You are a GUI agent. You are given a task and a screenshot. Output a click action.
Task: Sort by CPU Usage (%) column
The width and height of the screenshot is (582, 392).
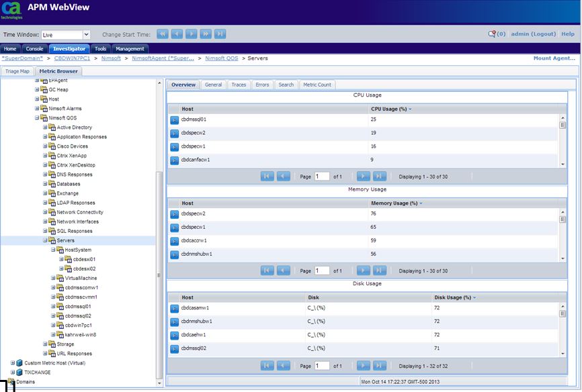[388, 109]
